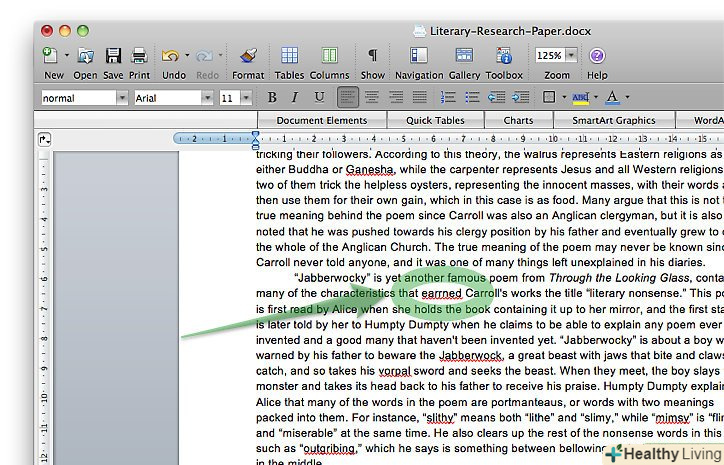Click the Format paintbrush icon
Viewport: 724px width, 465px height.
248,56
